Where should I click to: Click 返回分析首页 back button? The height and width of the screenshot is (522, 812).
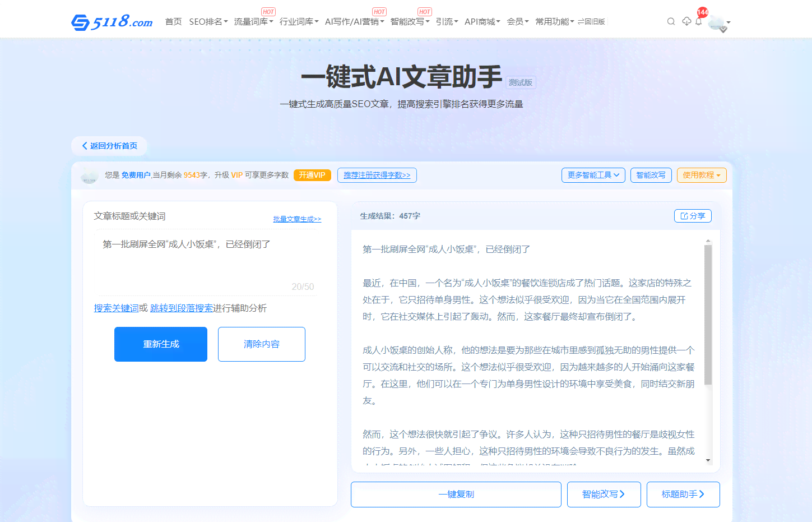coord(109,146)
